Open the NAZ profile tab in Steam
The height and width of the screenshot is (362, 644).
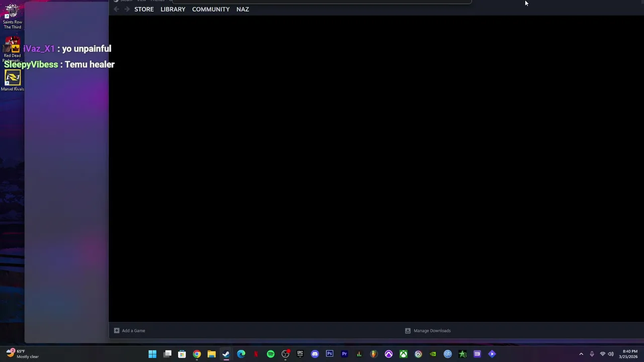(x=243, y=9)
